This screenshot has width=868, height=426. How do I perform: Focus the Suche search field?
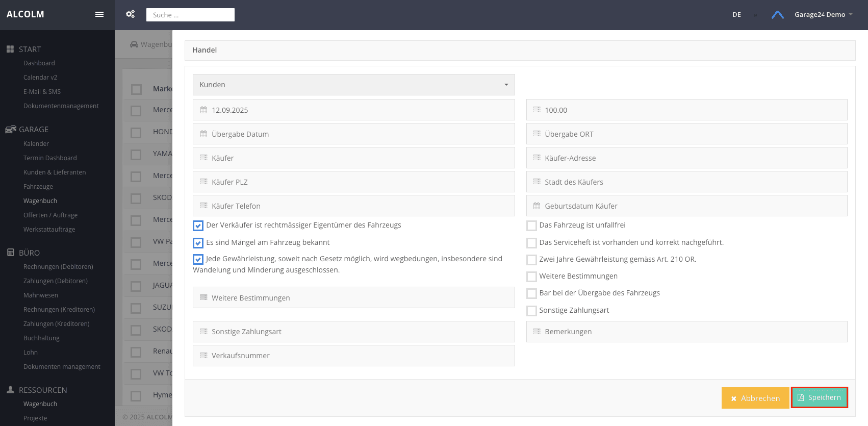click(x=190, y=15)
